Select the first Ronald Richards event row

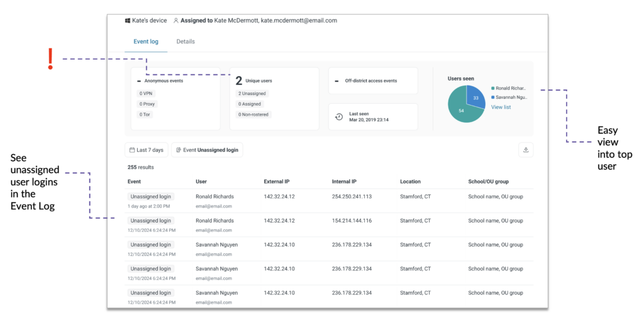[x=330, y=201]
